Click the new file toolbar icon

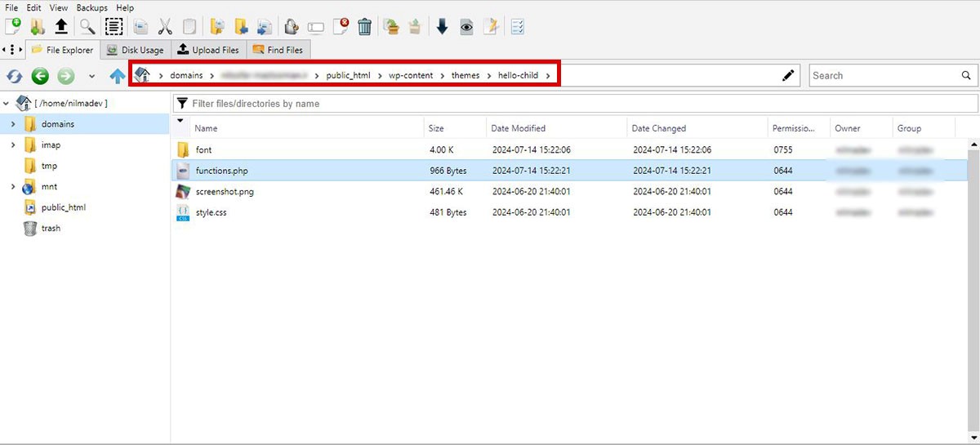[x=12, y=26]
